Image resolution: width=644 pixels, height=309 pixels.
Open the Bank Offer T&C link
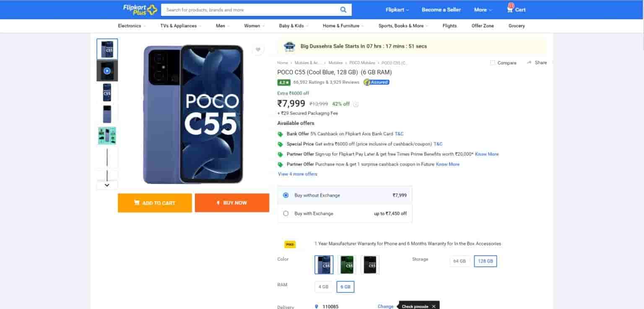click(x=398, y=134)
